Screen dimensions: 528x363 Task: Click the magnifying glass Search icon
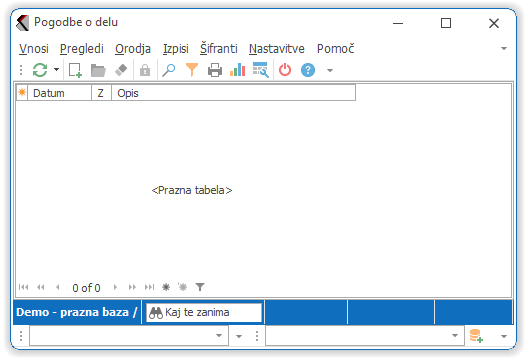168,70
